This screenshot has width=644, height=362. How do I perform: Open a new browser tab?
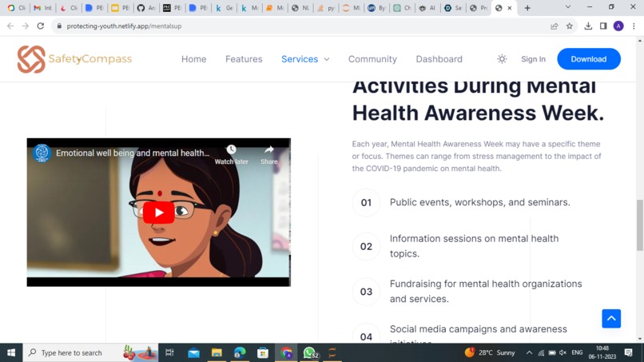(527, 8)
